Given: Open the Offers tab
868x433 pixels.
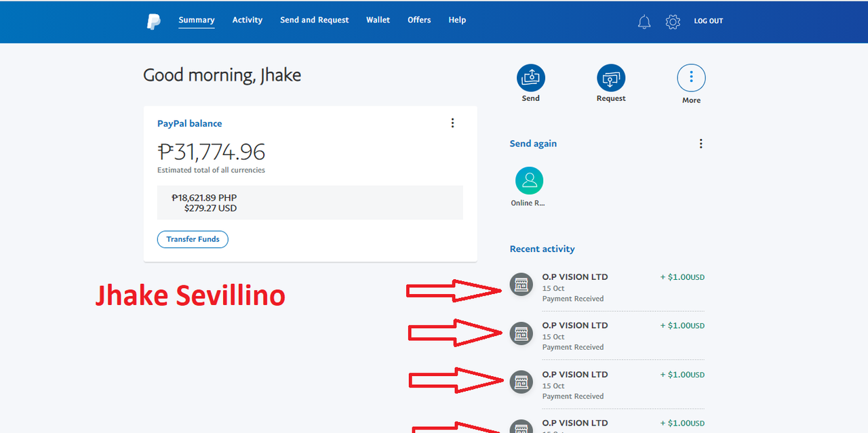Looking at the screenshot, I should coord(419,20).
